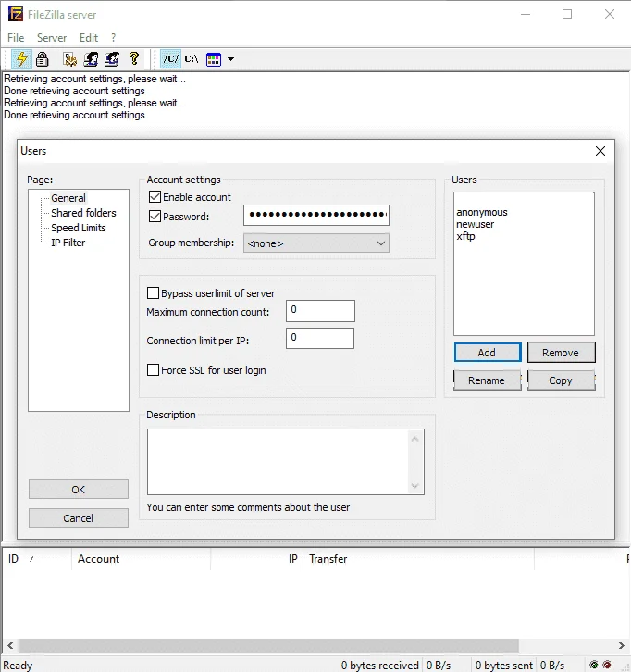Open the File menu
The width and height of the screenshot is (631, 672).
16,38
